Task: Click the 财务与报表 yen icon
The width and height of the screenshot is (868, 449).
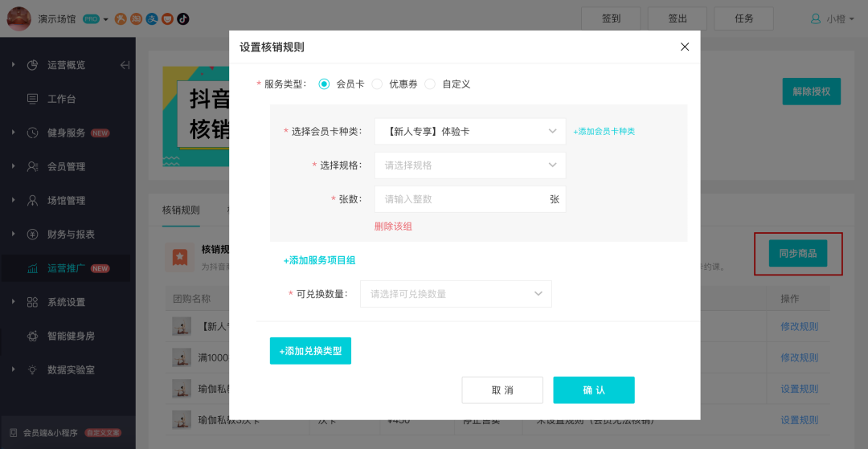Action: point(33,235)
